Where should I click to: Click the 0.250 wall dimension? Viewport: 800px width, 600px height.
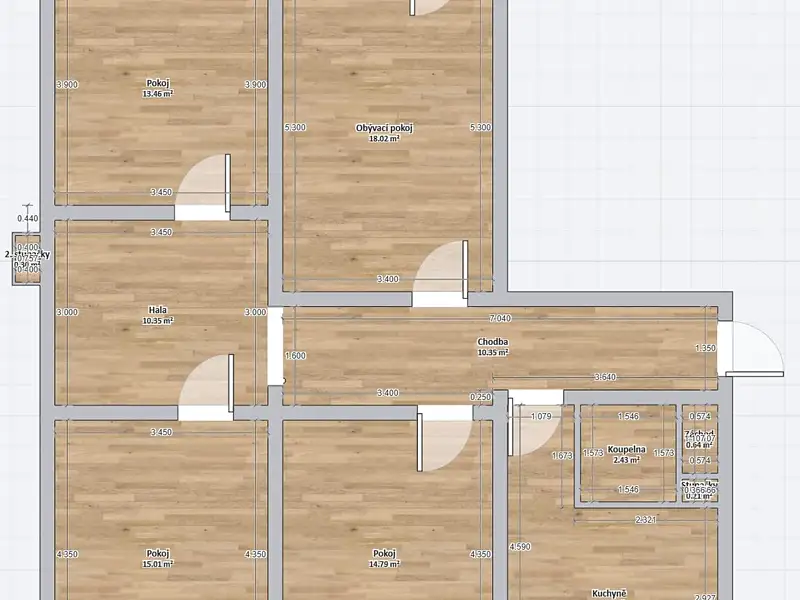click(x=481, y=396)
